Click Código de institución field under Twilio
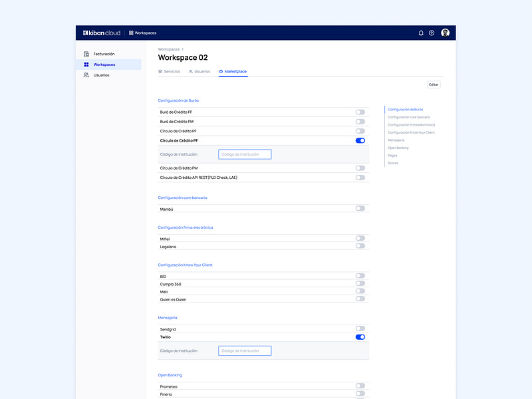Image resolution: width=532 pixels, height=399 pixels. coord(245,351)
